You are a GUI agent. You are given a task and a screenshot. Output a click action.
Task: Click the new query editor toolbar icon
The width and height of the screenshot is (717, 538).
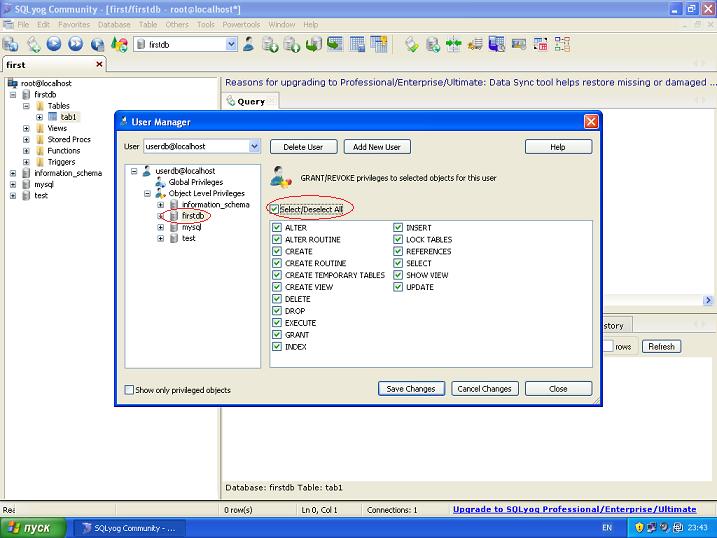pos(32,44)
